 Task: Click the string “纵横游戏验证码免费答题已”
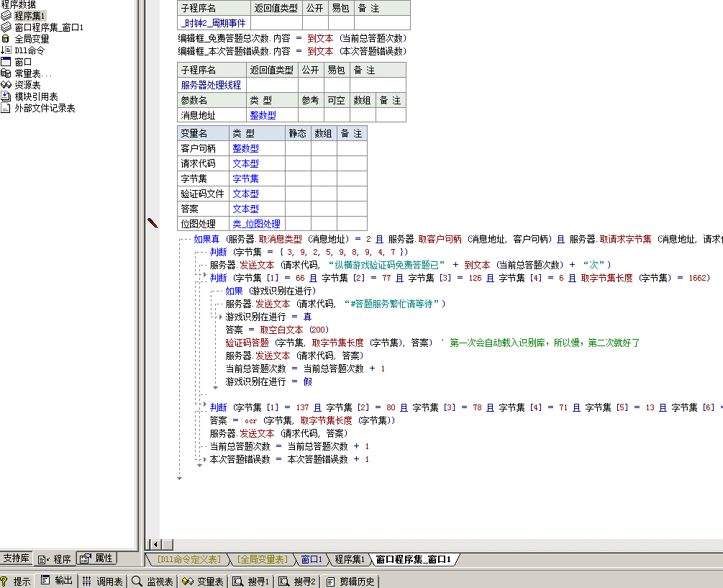pyautogui.click(x=386, y=265)
